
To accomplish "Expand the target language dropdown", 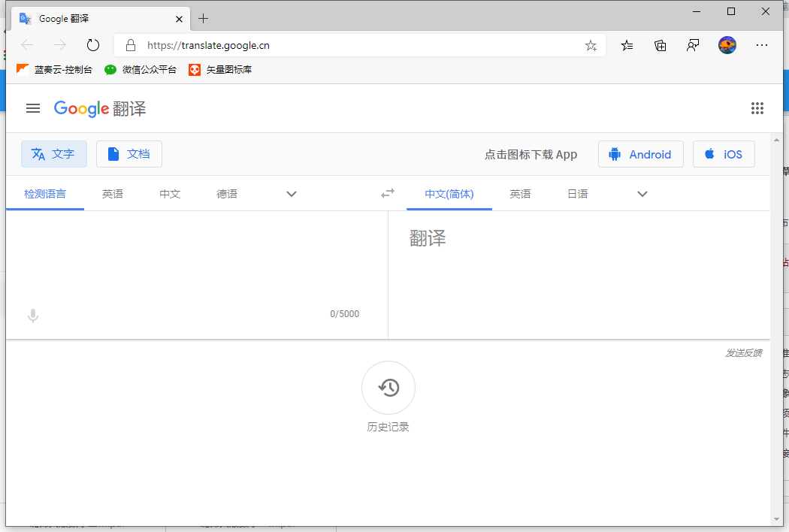I will (642, 194).
